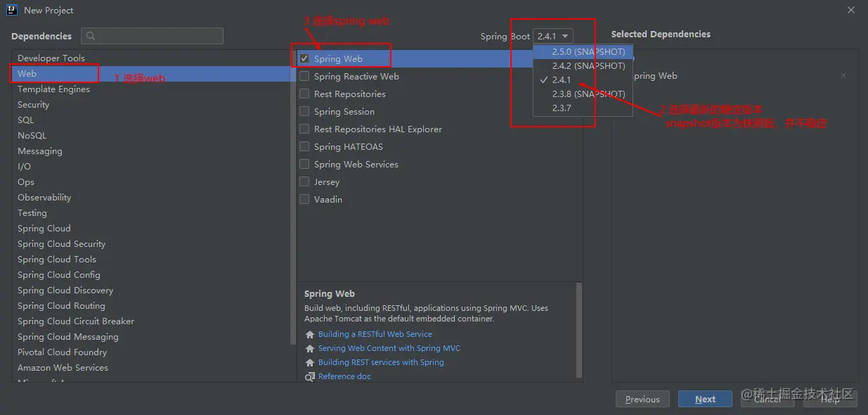Choose version 2.4.2 (SNAPSHOT)
The image size is (868, 415).
(583, 65)
